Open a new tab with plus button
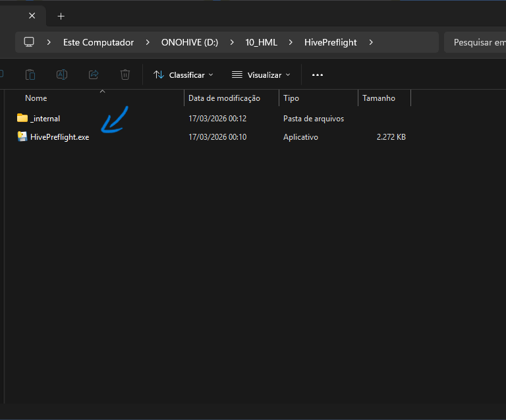 pos(61,16)
